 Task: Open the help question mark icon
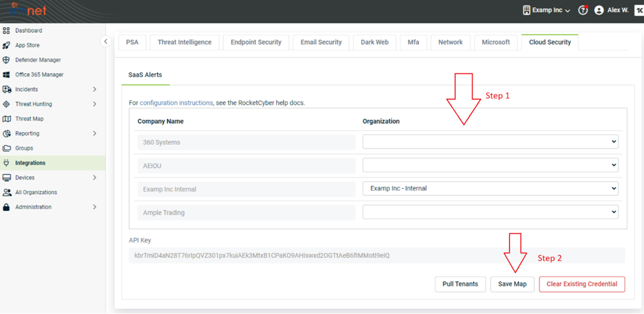[583, 10]
